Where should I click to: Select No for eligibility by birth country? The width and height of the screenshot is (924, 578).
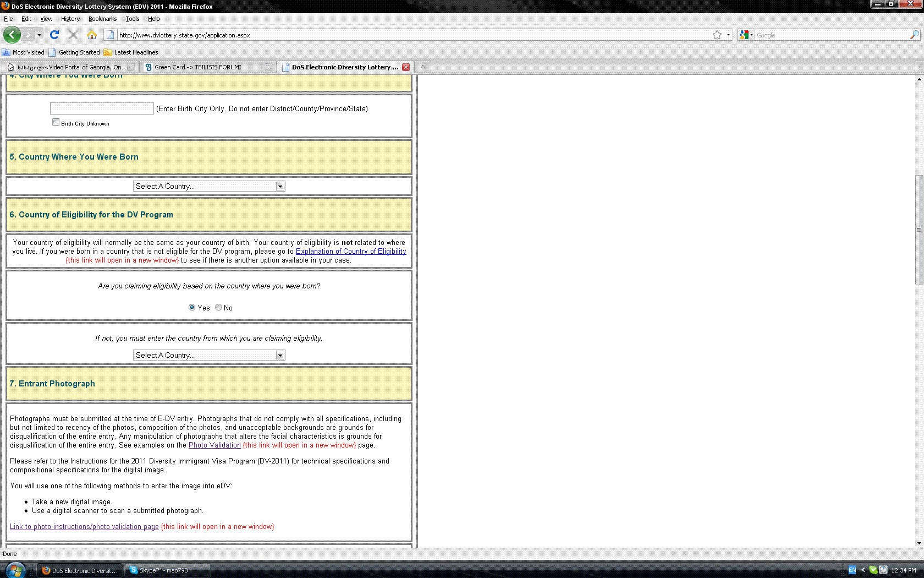(218, 307)
